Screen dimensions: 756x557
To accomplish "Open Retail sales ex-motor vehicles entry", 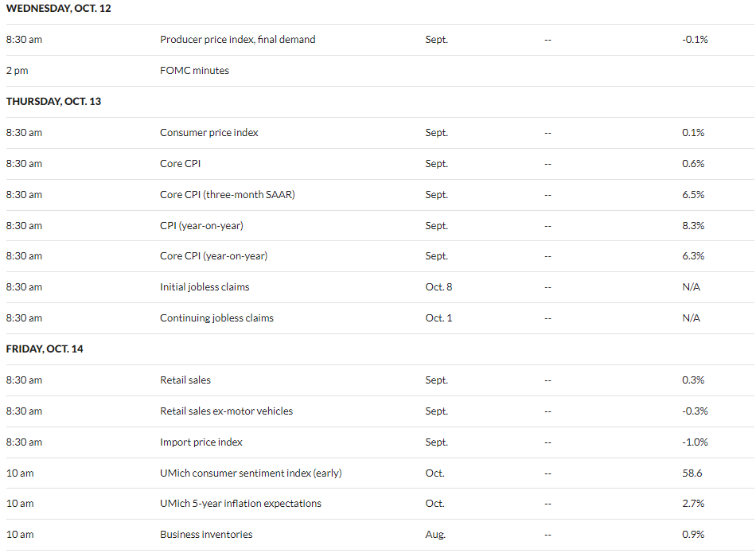I will click(226, 411).
